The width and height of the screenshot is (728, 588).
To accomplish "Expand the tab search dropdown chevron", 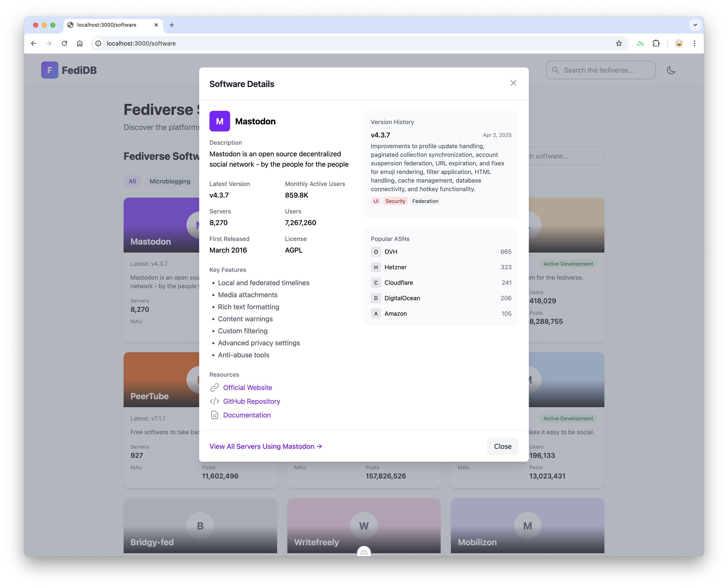I will (695, 25).
